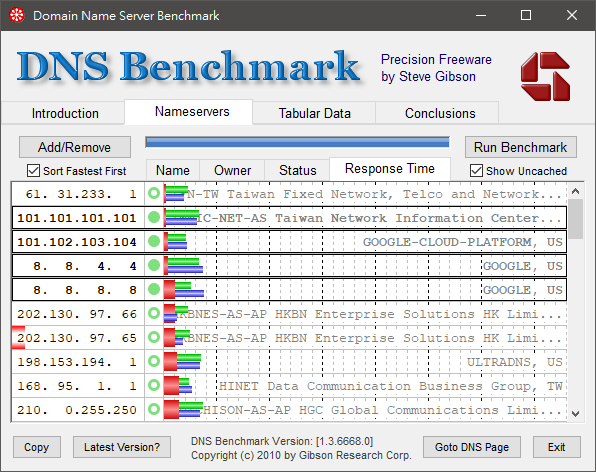Switch to the Nameservers tab
This screenshot has width=596, height=472.
click(189, 112)
